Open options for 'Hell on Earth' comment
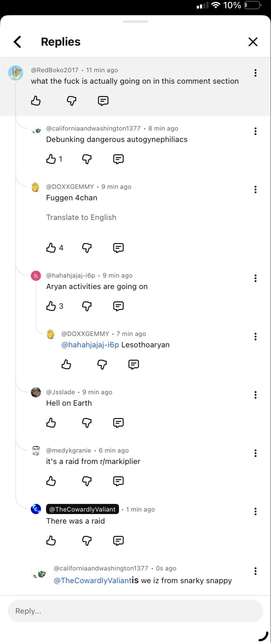The image size is (271, 644). [255, 395]
